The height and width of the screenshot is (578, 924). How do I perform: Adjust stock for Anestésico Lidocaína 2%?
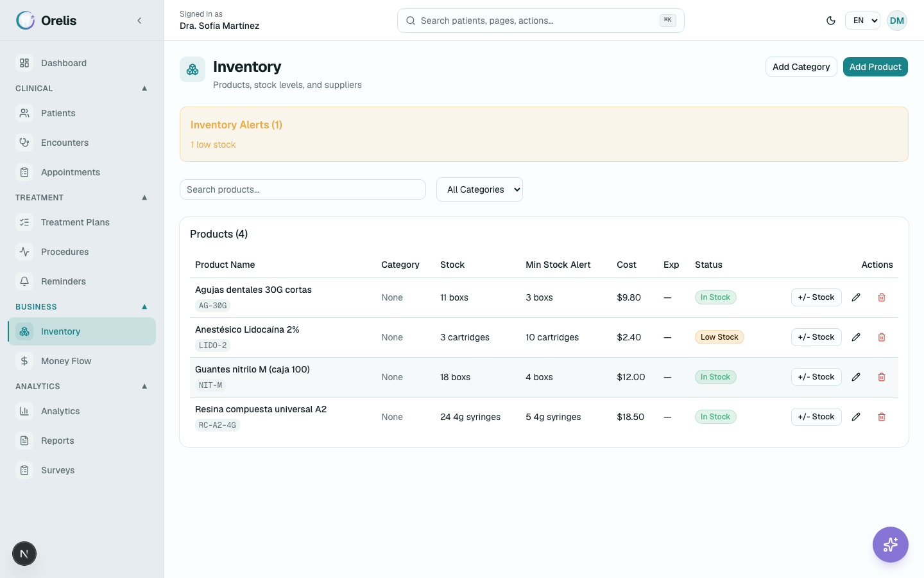point(816,337)
